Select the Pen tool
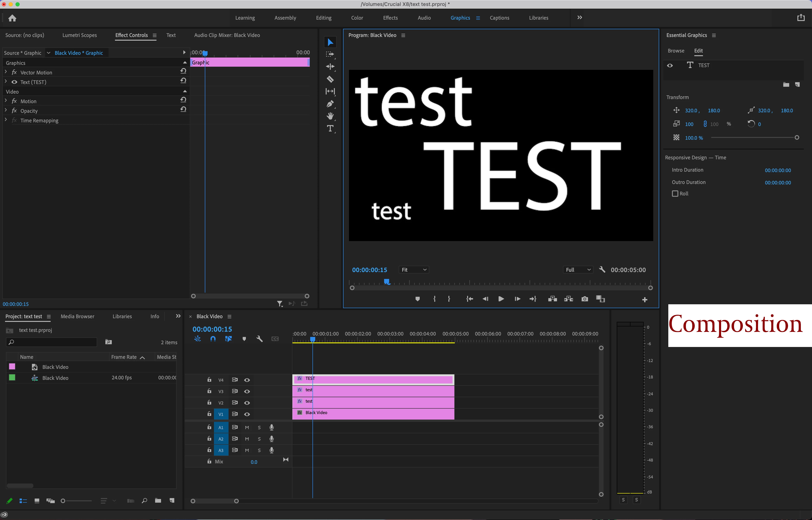812x520 pixels. (x=330, y=104)
